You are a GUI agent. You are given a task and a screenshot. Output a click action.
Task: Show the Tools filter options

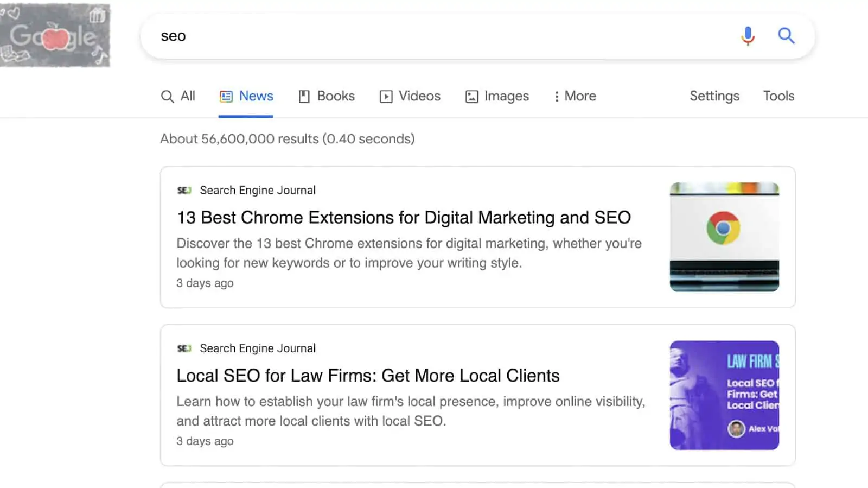pos(778,96)
